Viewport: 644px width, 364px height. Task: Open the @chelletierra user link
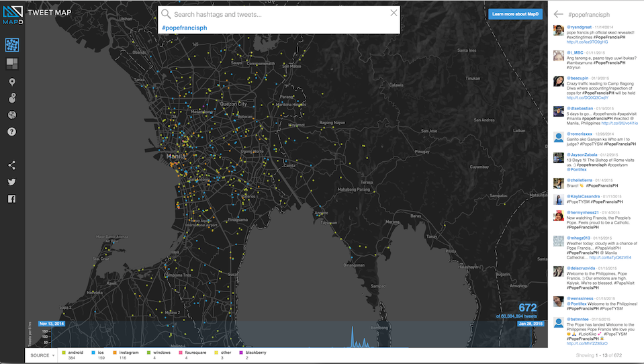pyautogui.click(x=580, y=181)
